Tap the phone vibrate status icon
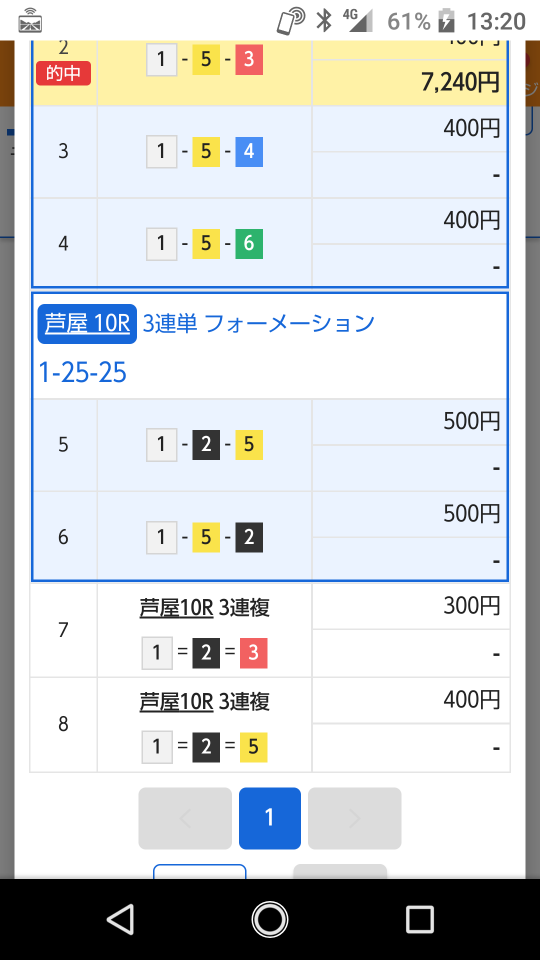The height and width of the screenshot is (960, 540). click(x=291, y=21)
